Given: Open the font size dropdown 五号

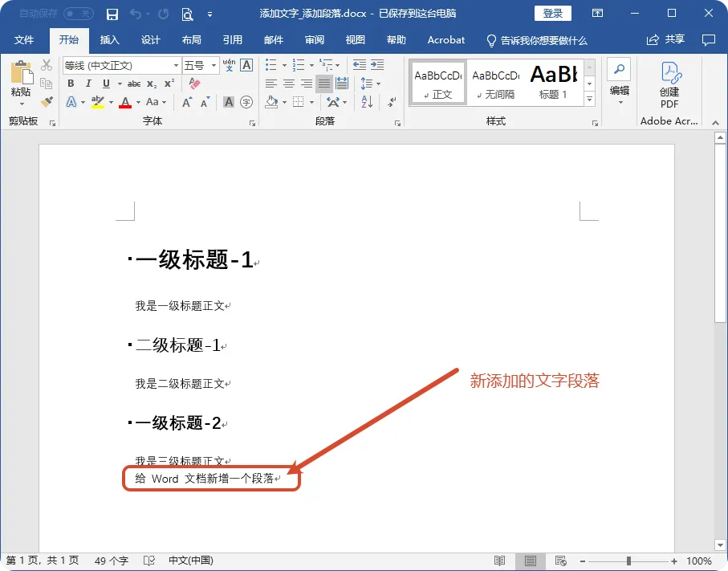Looking at the screenshot, I should 214,66.
